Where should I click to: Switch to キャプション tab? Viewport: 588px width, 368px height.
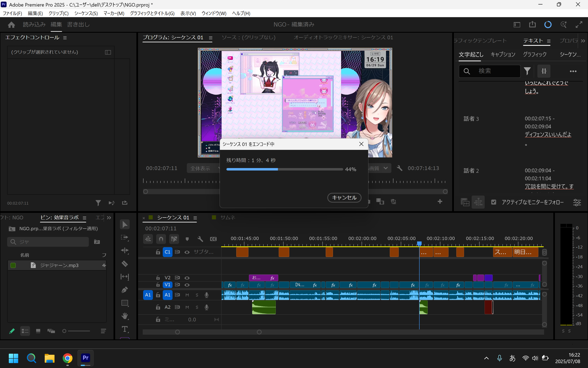coord(503,54)
